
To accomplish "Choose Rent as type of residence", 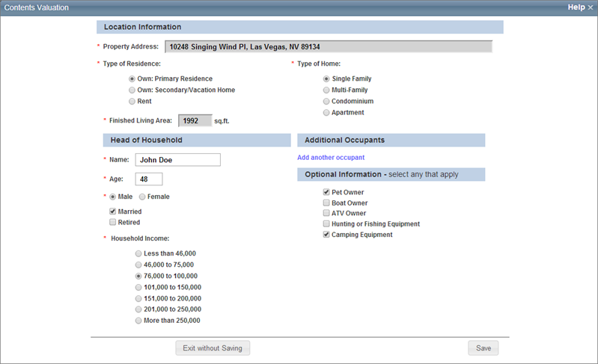I will tap(132, 101).
